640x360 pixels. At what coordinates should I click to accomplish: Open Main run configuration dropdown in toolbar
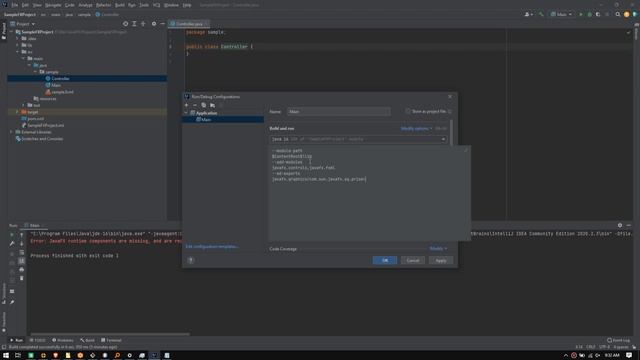561,14
